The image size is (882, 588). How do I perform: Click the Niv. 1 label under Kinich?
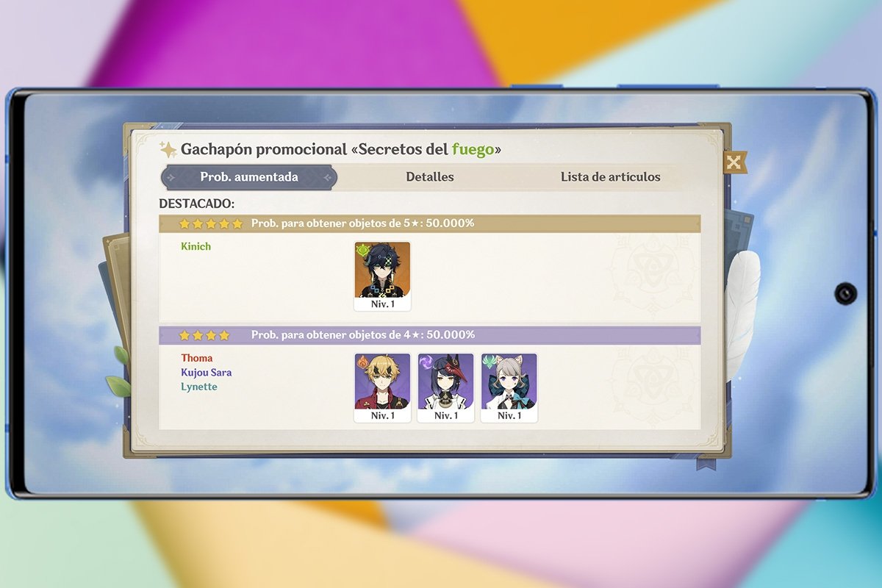coord(382,304)
